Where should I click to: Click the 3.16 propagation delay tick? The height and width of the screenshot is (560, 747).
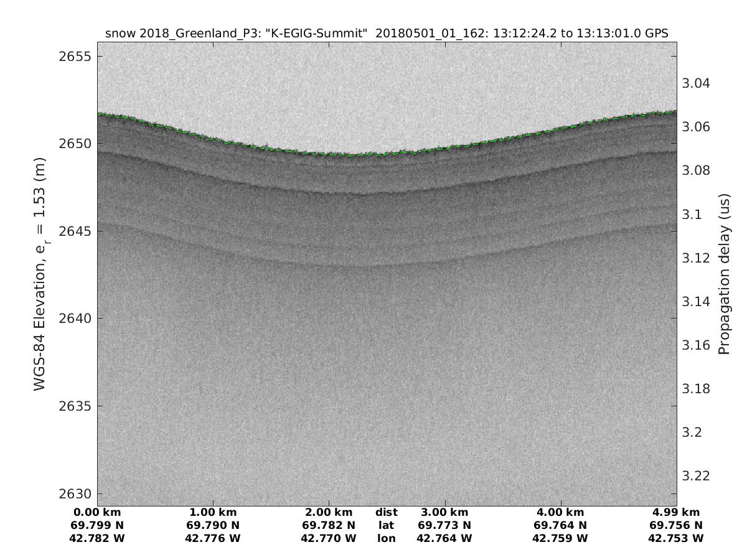(x=697, y=345)
